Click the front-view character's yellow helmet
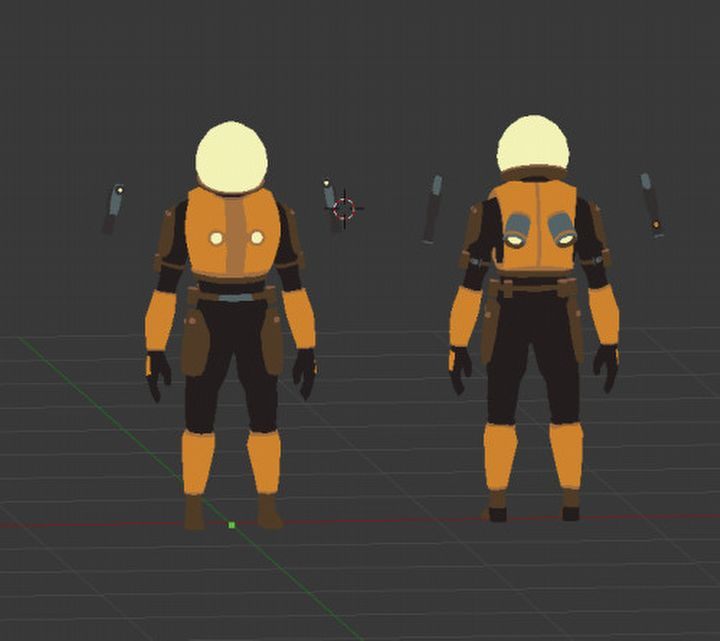Image resolution: width=720 pixels, height=641 pixels. 232,158
